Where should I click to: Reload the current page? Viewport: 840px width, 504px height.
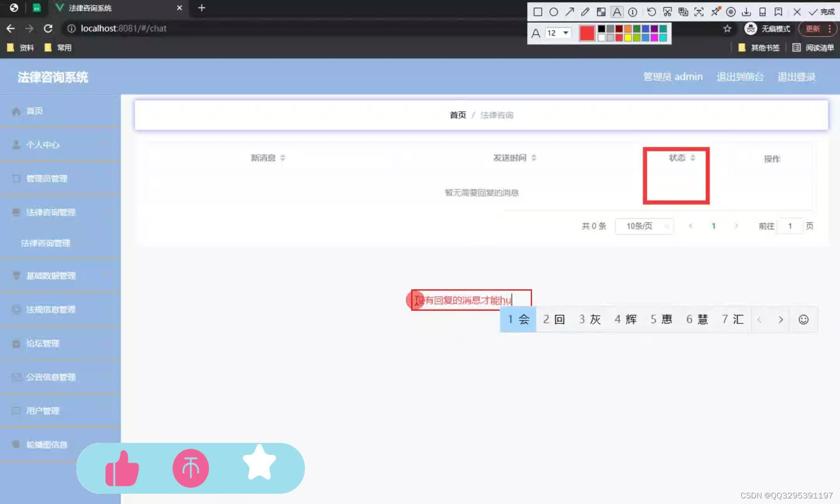pos(48,28)
